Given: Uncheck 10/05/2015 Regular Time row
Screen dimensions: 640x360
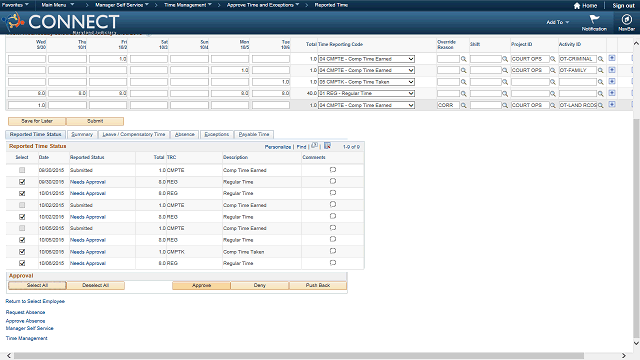Looking at the screenshot, I should point(22,240).
